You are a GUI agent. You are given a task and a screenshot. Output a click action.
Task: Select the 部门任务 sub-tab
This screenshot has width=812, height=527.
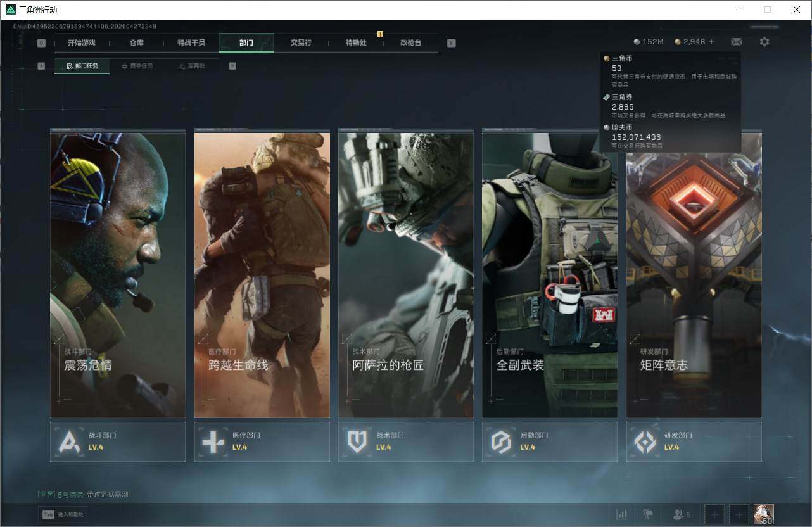coord(82,66)
